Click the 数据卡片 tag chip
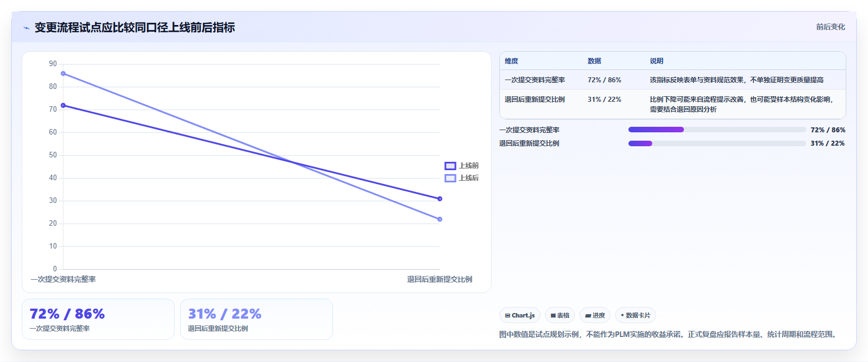Viewport: 868px width, 362px height. tap(636, 315)
